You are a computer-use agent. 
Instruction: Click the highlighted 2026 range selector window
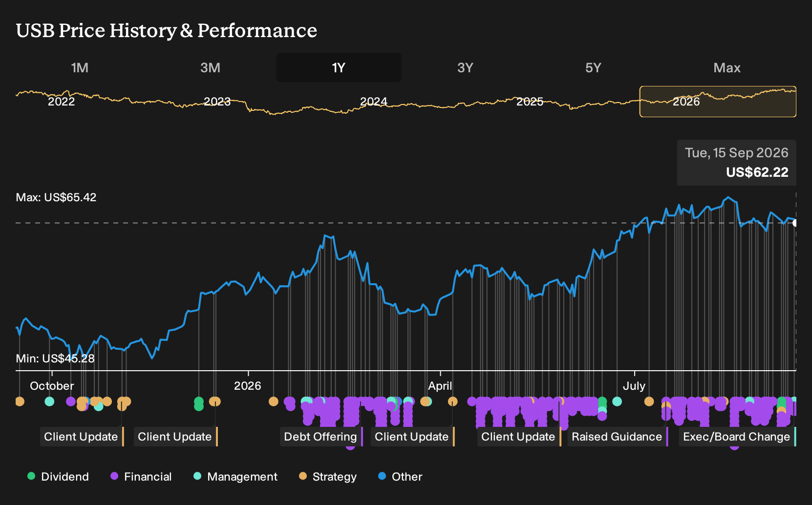pyautogui.click(x=718, y=102)
